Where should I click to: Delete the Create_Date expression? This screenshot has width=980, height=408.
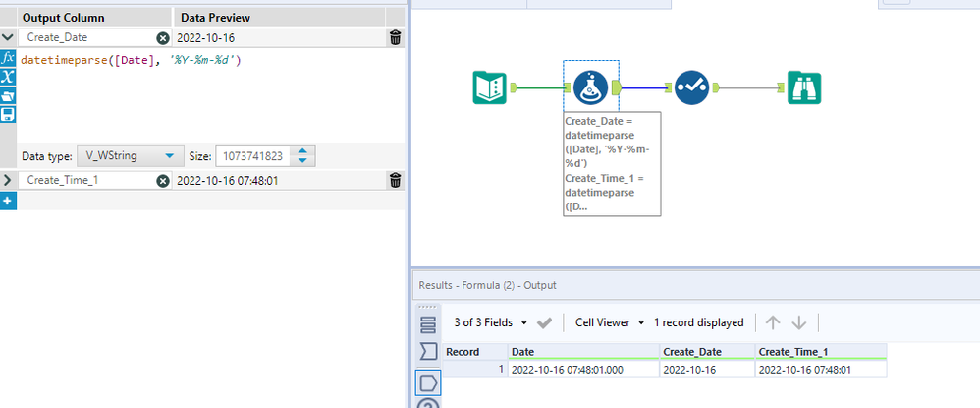pos(395,38)
